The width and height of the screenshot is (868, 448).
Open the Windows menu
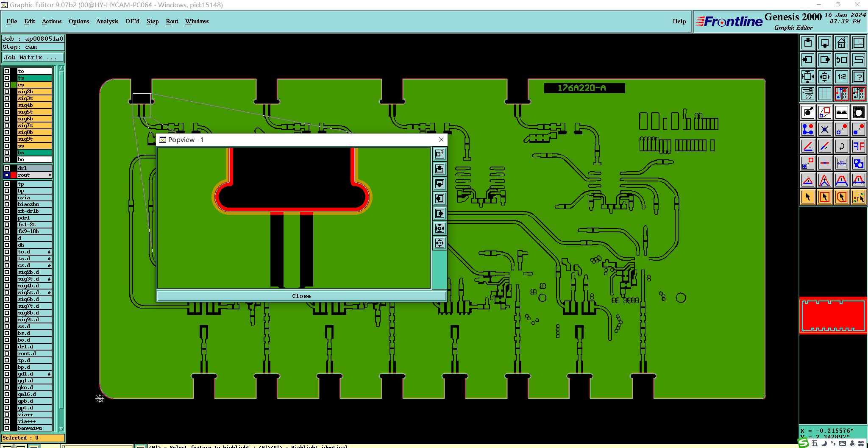pos(197,21)
